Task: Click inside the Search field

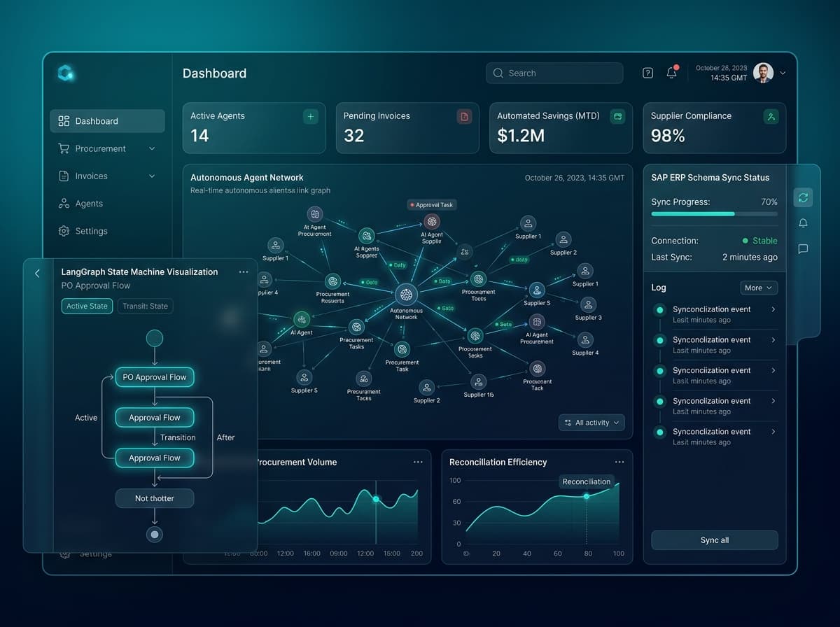Action: (x=554, y=73)
